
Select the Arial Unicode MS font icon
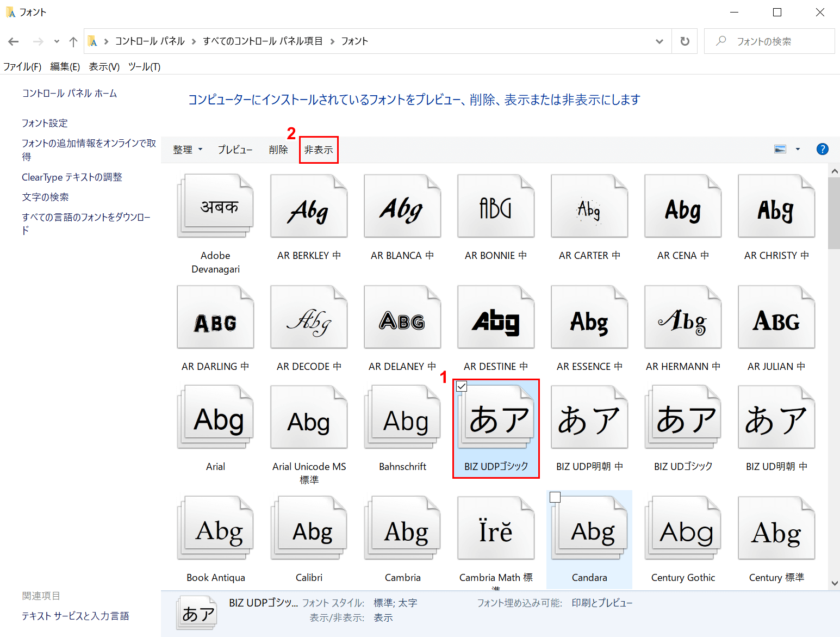(309, 417)
